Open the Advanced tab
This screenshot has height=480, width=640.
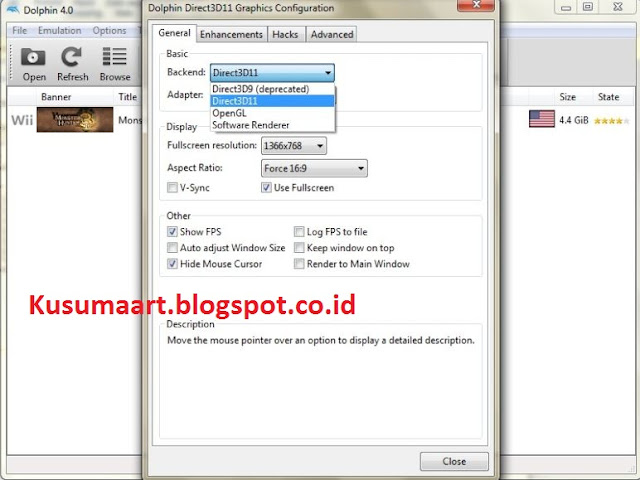coord(332,35)
